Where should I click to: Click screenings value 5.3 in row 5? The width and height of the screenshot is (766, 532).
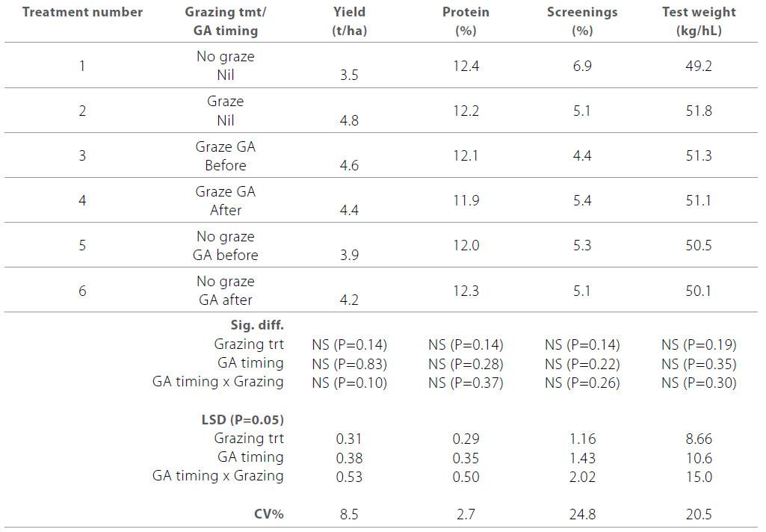pyautogui.click(x=581, y=245)
